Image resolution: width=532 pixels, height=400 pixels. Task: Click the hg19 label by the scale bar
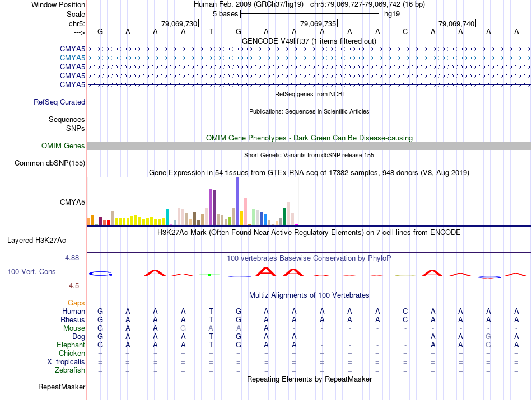(x=392, y=14)
